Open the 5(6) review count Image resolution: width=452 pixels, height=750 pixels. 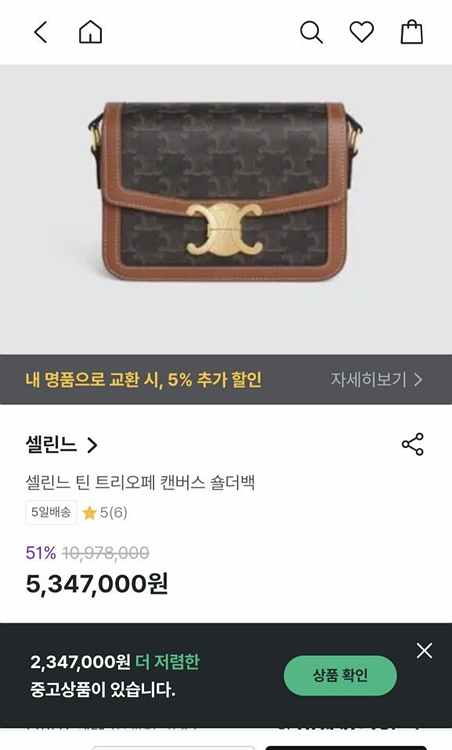(x=113, y=513)
